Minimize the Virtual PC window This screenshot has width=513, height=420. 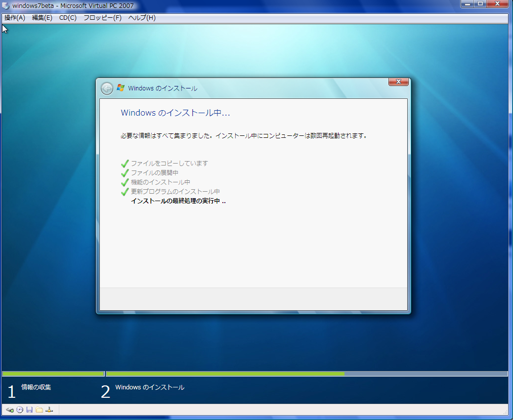(x=467, y=4)
